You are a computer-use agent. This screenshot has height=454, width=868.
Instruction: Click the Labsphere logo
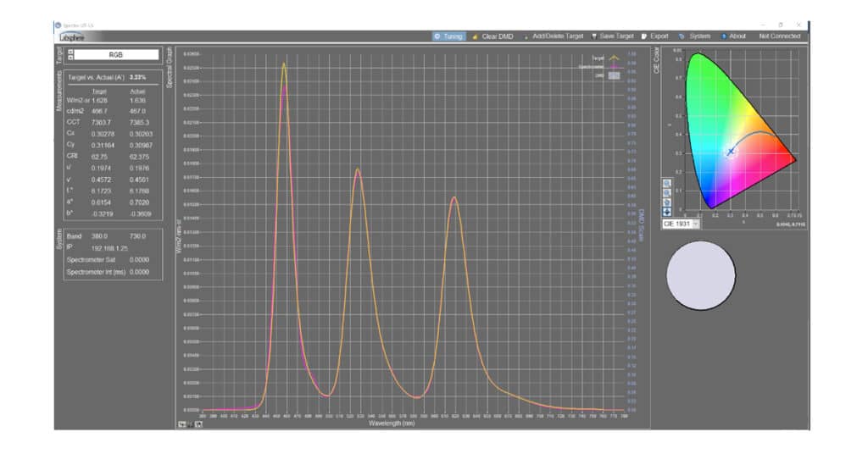pos(72,37)
